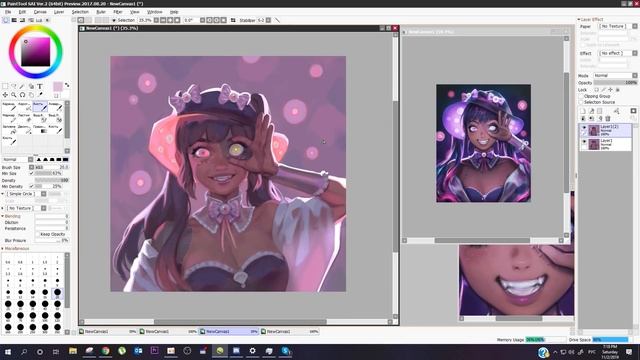This screenshot has height=360, width=640.
Task: Open Google Chrome from the taskbar
Action: [x=106, y=351]
